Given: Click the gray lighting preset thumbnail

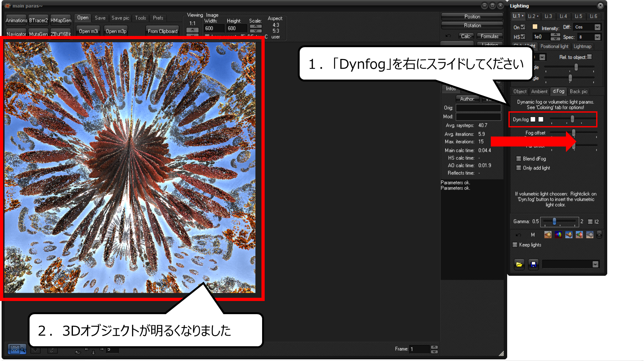Looking at the screenshot, I should point(590,235).
